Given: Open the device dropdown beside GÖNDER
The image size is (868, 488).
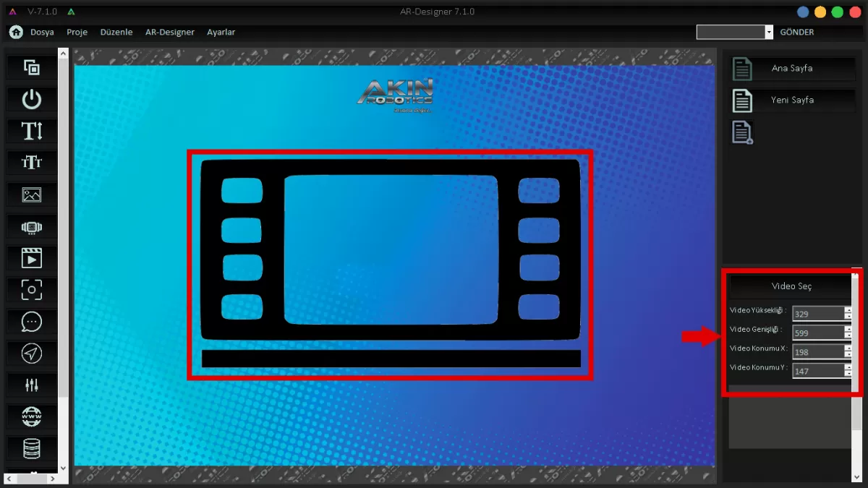Looking at the screenshot, I should (769, 33).
